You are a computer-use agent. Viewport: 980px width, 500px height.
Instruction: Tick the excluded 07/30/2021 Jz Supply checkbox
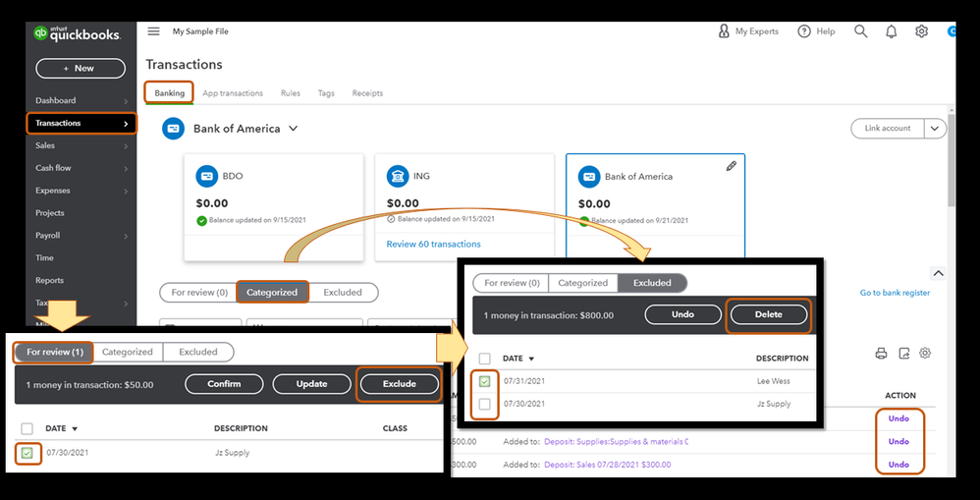(x=484, y=404)
